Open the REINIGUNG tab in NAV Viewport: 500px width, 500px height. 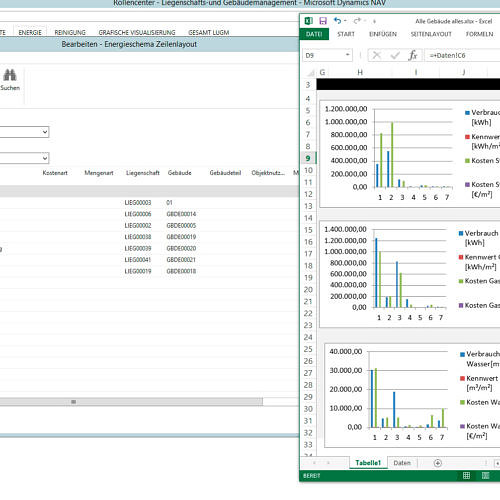click(x=70, y=32)
